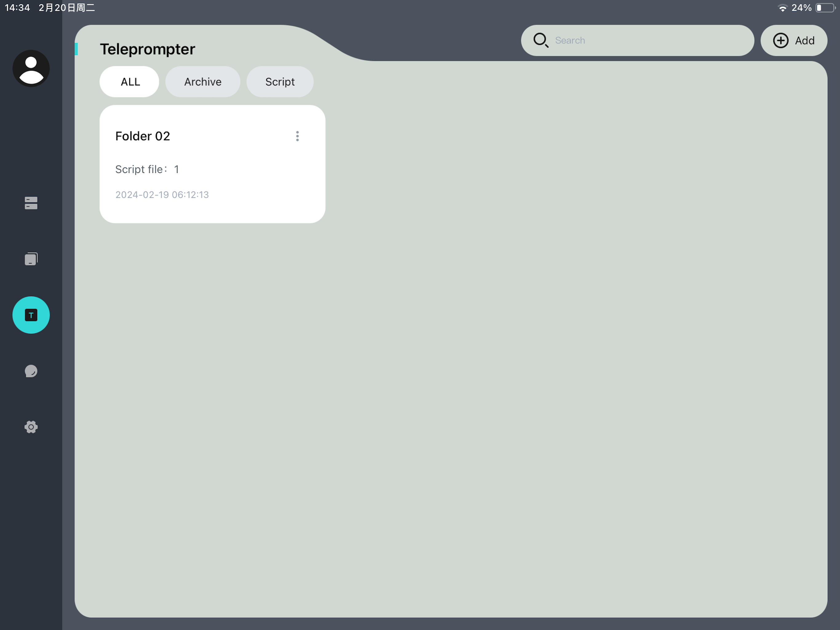Open the Folder 02 card
This screenshot has height=630, width=840.
click(212, 164)
